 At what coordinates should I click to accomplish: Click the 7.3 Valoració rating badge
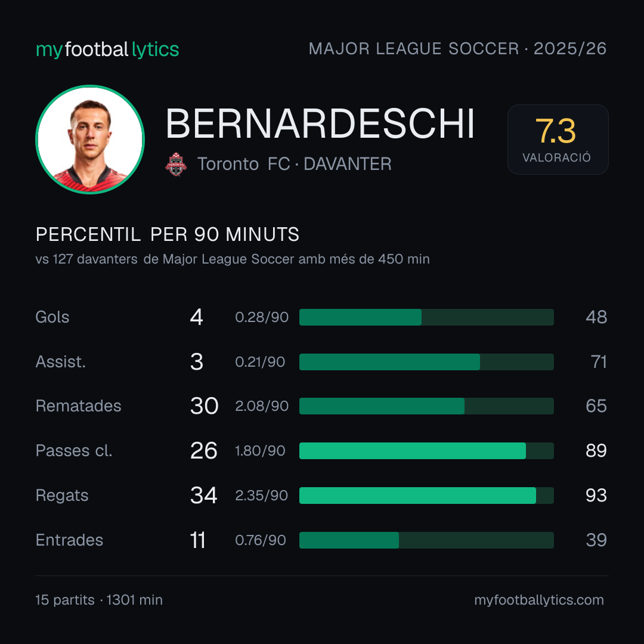pos(558,139)
